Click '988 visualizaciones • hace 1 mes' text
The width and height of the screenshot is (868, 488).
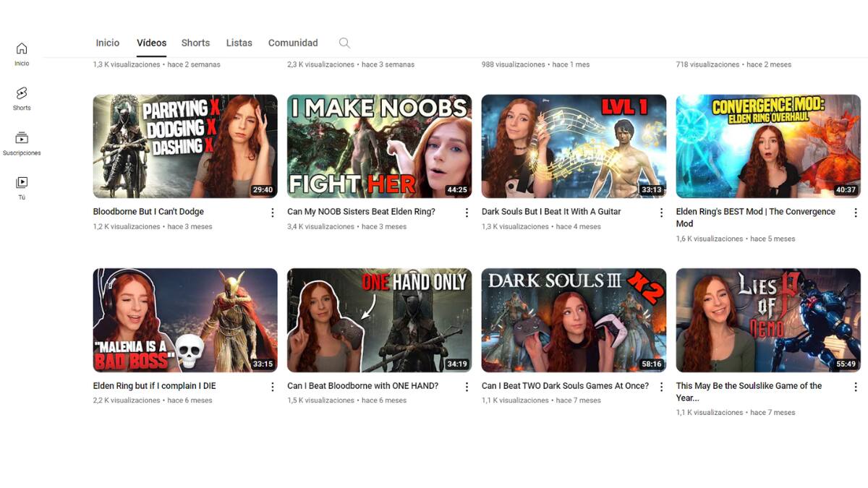tap(535, 64)
